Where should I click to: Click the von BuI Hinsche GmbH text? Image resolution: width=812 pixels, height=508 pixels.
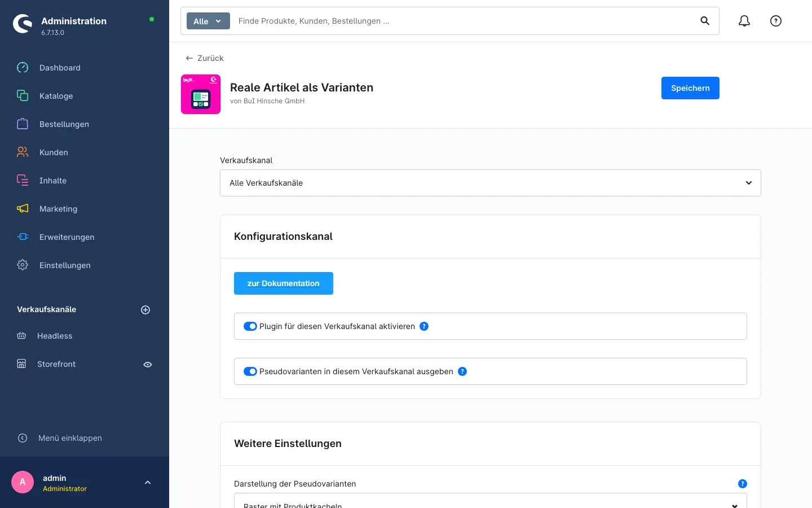coord(267,101)
